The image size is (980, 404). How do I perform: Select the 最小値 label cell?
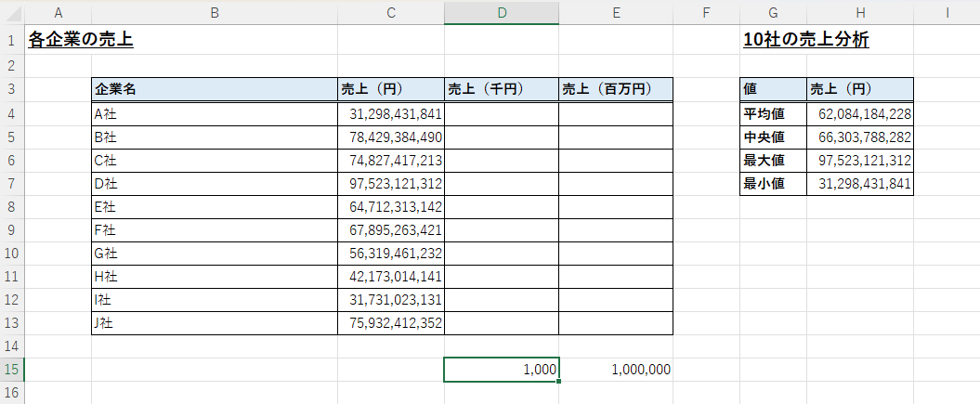[773, 184]
